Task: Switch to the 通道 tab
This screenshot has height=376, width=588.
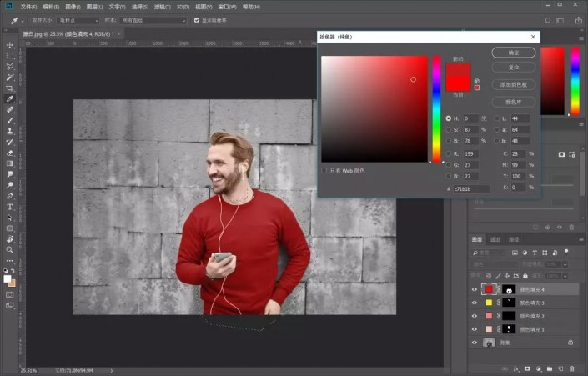Action: tap(495, 238)
